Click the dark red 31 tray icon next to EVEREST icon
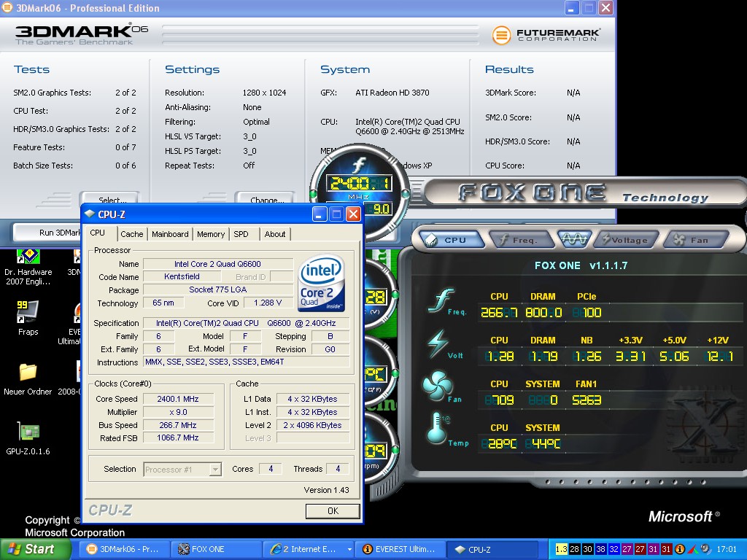This screenshot has width=747, height=560. point(665,549)
